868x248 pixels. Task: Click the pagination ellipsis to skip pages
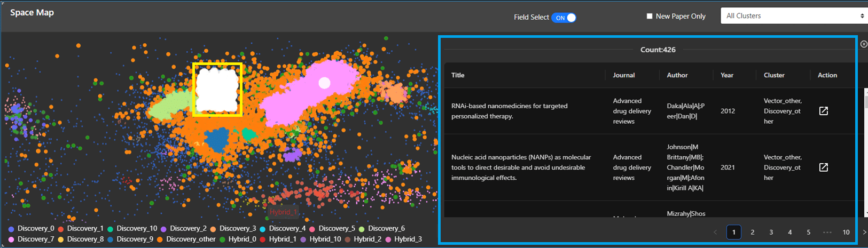coord(827,232)
